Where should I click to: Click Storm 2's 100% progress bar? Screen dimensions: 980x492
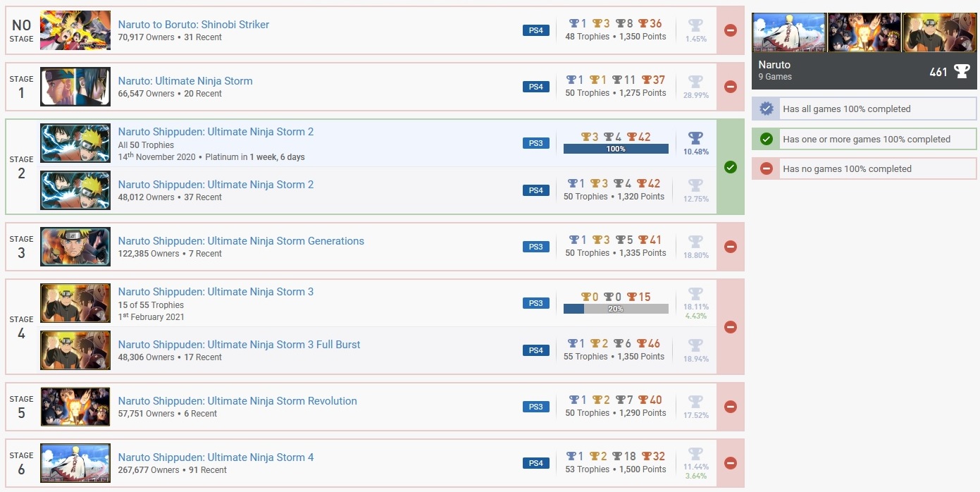pyautogui.click(x=616, y=149)
